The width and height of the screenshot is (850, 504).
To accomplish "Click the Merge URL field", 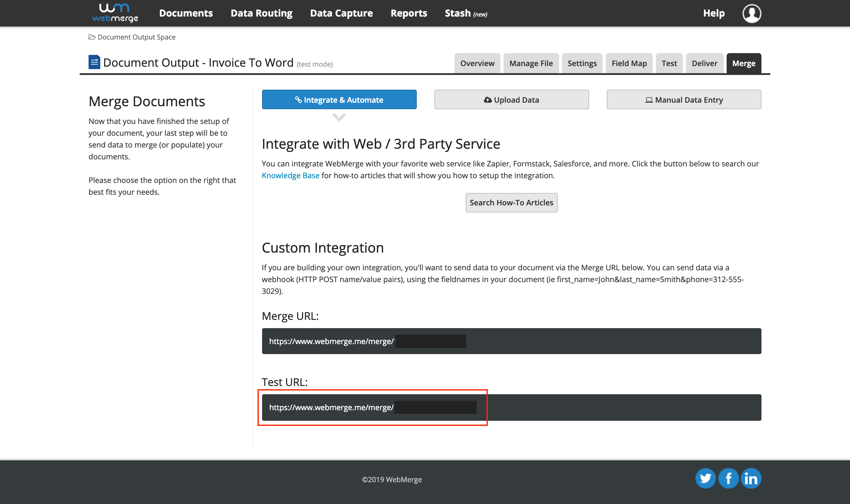I will pos(511,341).
